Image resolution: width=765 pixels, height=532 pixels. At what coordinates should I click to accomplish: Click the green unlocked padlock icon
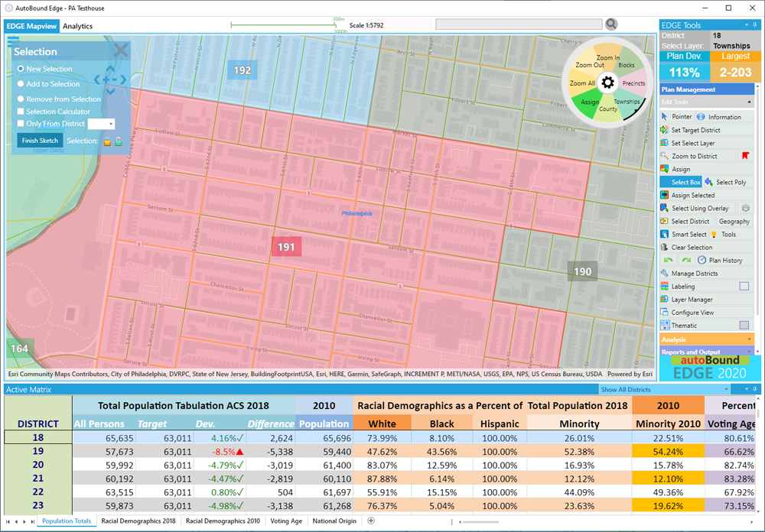tap(119, 141)
